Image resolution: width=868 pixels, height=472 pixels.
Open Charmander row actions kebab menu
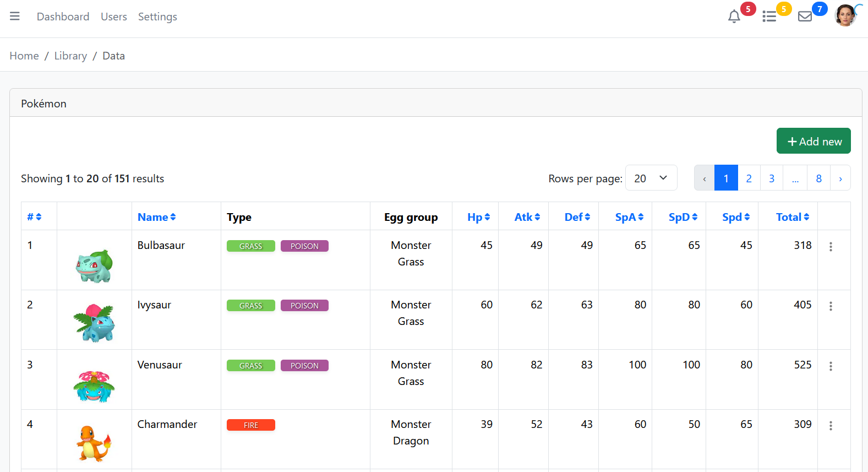831,426
